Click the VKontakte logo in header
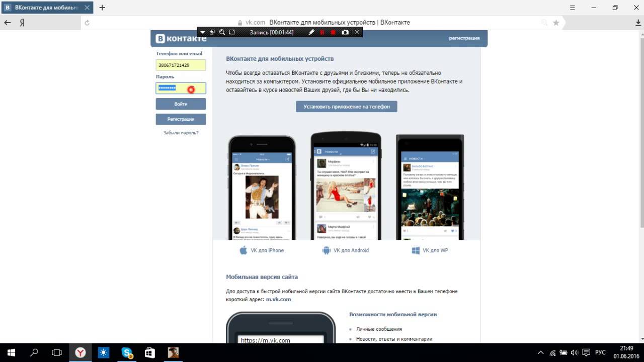Screen dimensions: 644x362 181,39
